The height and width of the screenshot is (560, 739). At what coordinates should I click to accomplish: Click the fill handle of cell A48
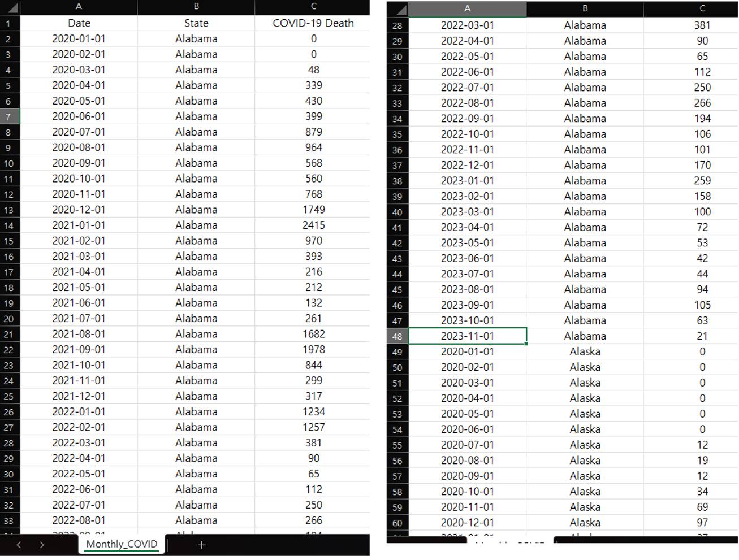[x=525, y=342]
